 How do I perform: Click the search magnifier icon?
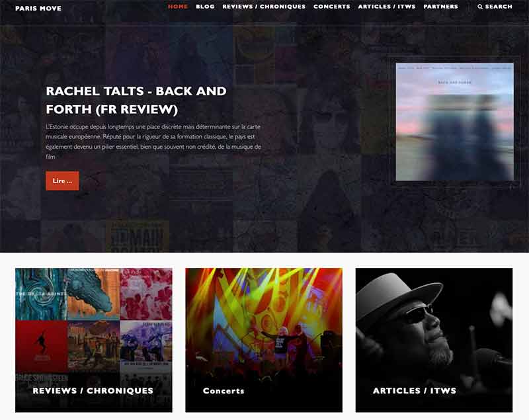[x=480, y=7]
